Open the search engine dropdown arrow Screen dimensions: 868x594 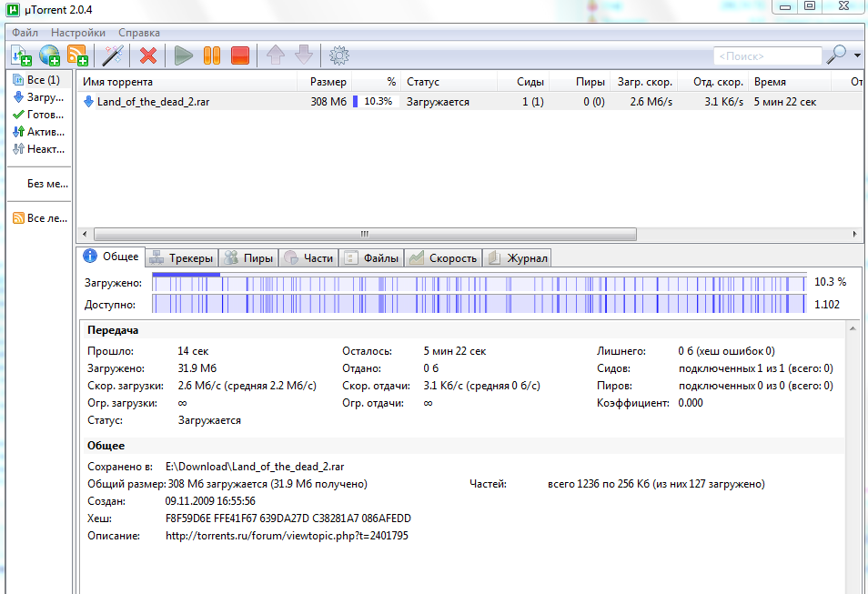click(857, 55)
